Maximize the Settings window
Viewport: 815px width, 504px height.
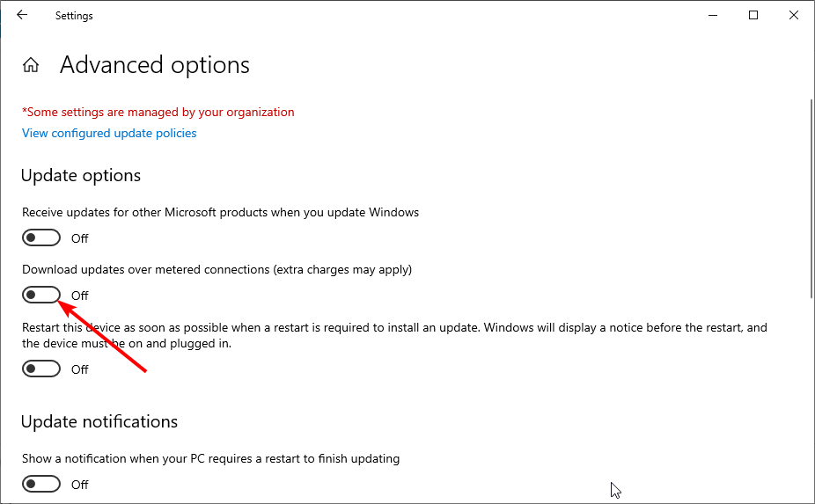(753, 15)
